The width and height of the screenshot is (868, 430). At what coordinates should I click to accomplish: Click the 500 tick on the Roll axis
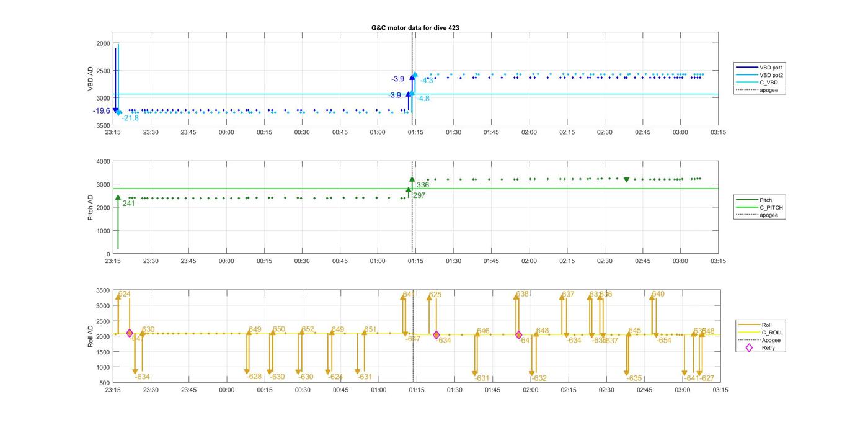point(104,383)
